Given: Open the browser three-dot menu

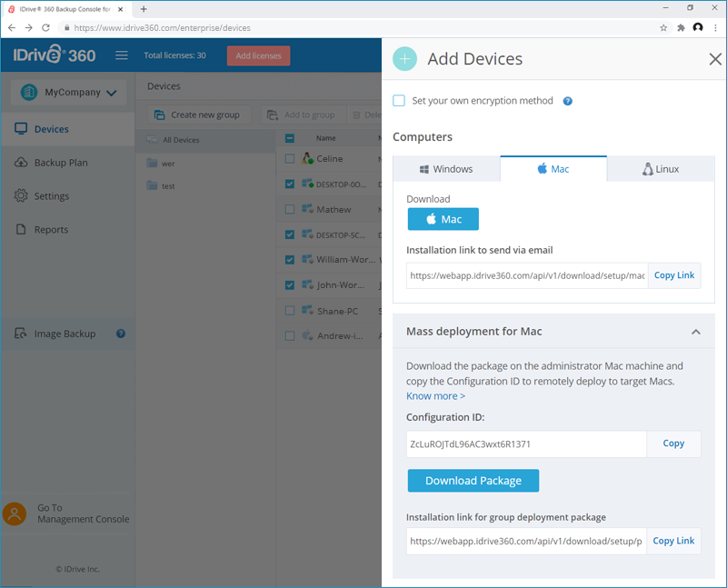Looking at the screenshot, I should (x=715, y=28).
